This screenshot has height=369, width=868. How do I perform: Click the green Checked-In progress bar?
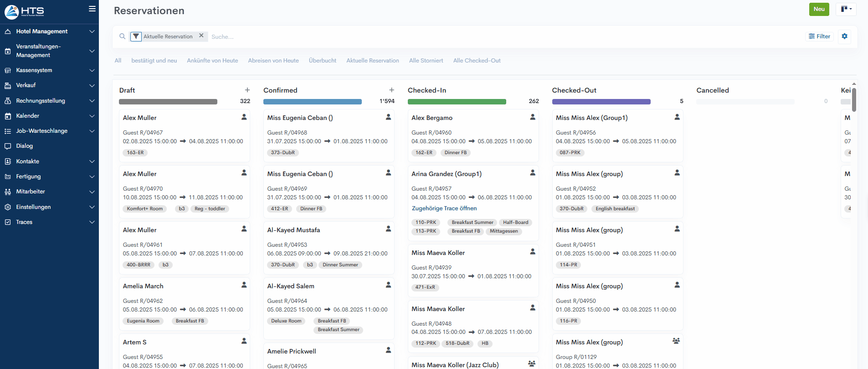[x=457, y=102]
